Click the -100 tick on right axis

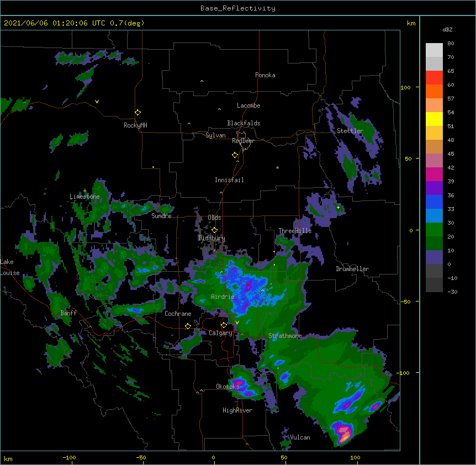[x=403, y=373]
